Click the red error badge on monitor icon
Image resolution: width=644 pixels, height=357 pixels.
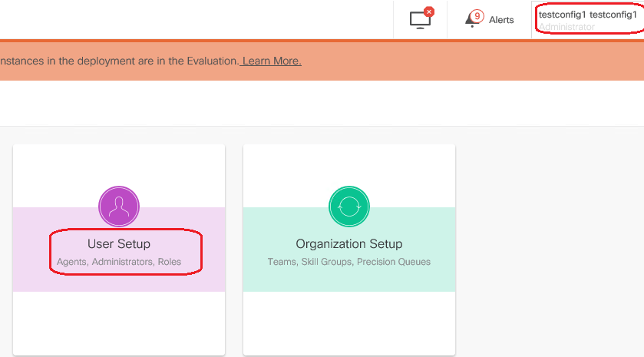point(429,12)
